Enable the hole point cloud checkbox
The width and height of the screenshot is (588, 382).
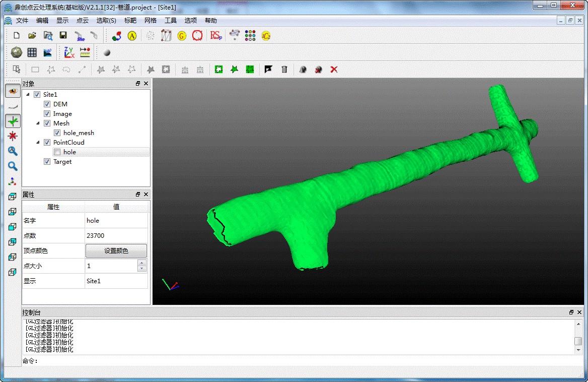(57, 152)
